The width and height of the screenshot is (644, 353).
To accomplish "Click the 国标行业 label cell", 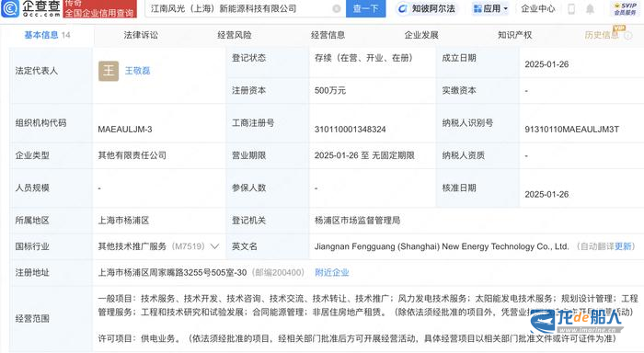I will 52,246.
